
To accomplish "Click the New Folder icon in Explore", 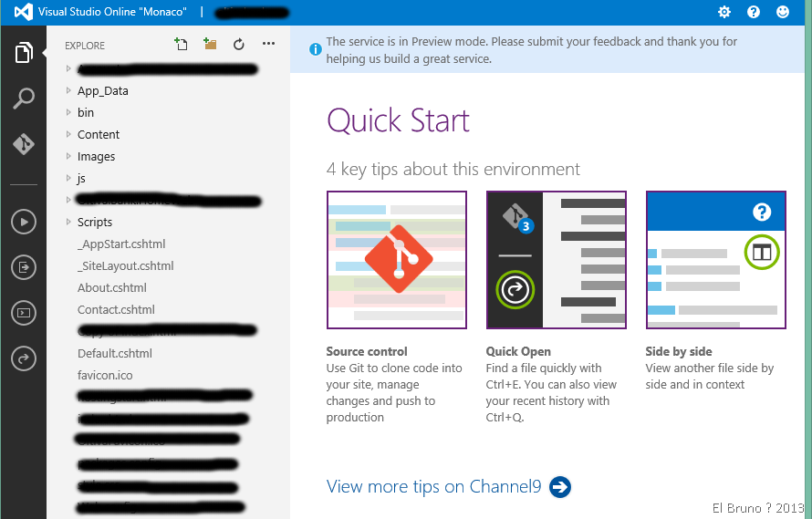I will pos(210,45).
